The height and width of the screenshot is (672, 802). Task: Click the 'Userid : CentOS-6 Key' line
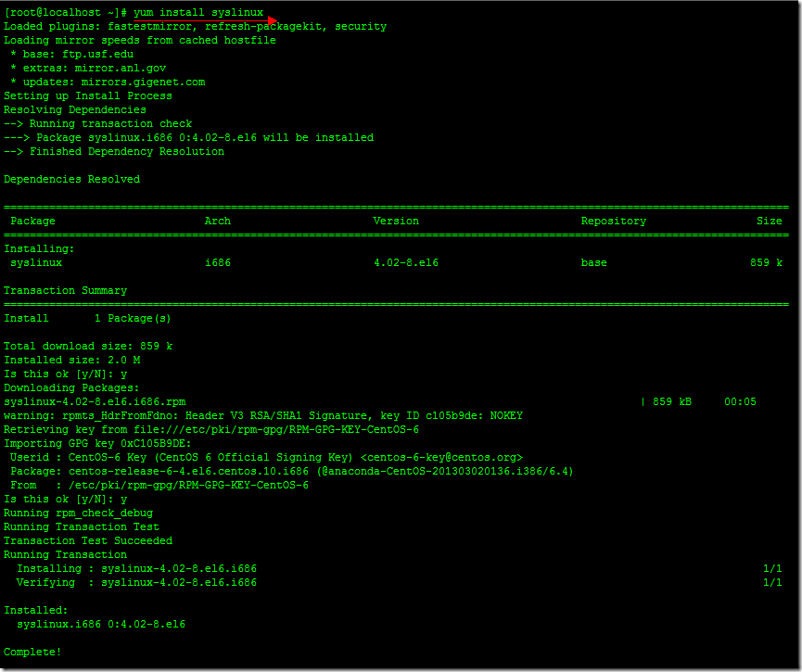pos(266,457)
